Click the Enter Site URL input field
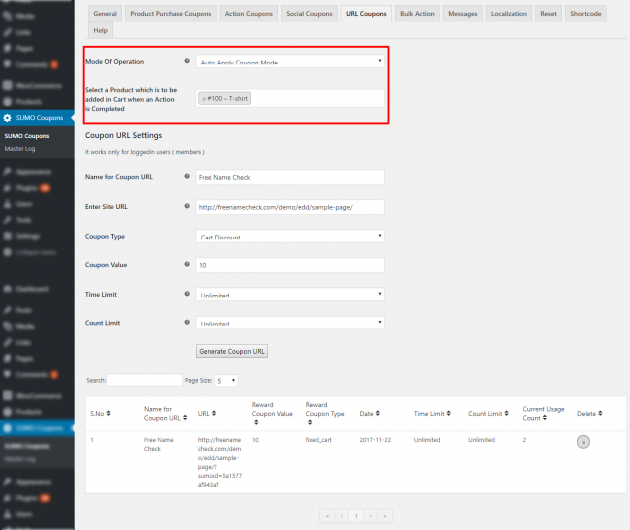630x530 pixels. coord(290,207)
